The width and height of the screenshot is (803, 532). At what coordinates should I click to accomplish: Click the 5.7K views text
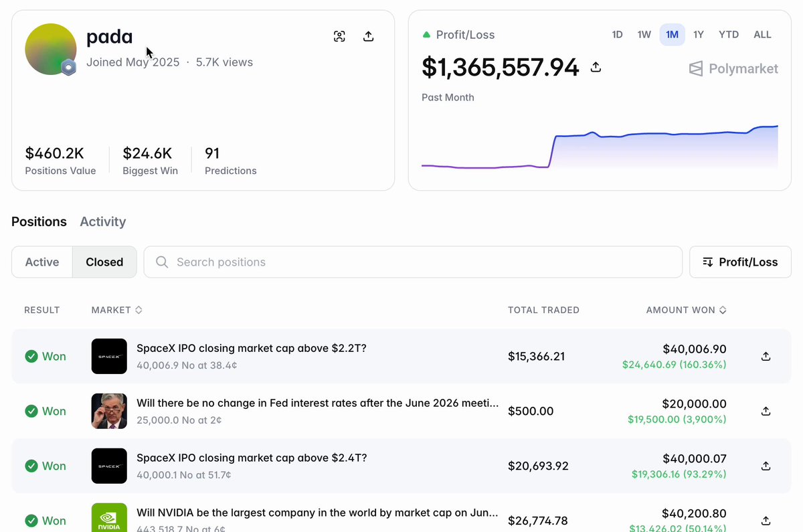(x=224, y=62)
